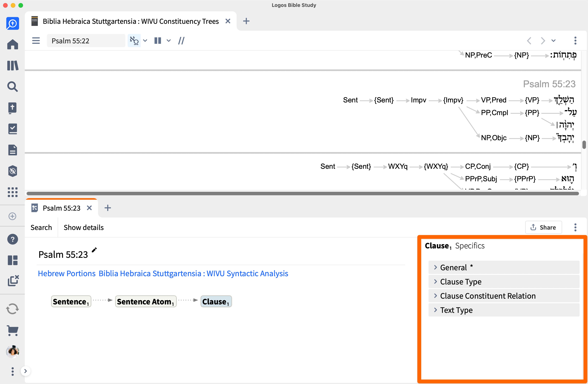Open the Hebrew Portions link
Screen dimensions: 588x384
coord(66,273)
